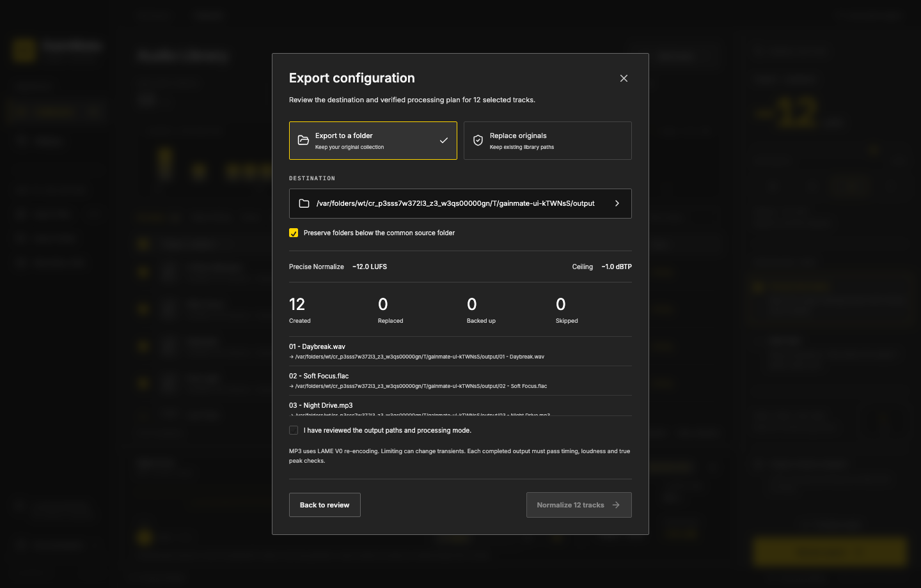Click the 12 Created count
The height and width of the screenshot is (588, 921).
297,304
